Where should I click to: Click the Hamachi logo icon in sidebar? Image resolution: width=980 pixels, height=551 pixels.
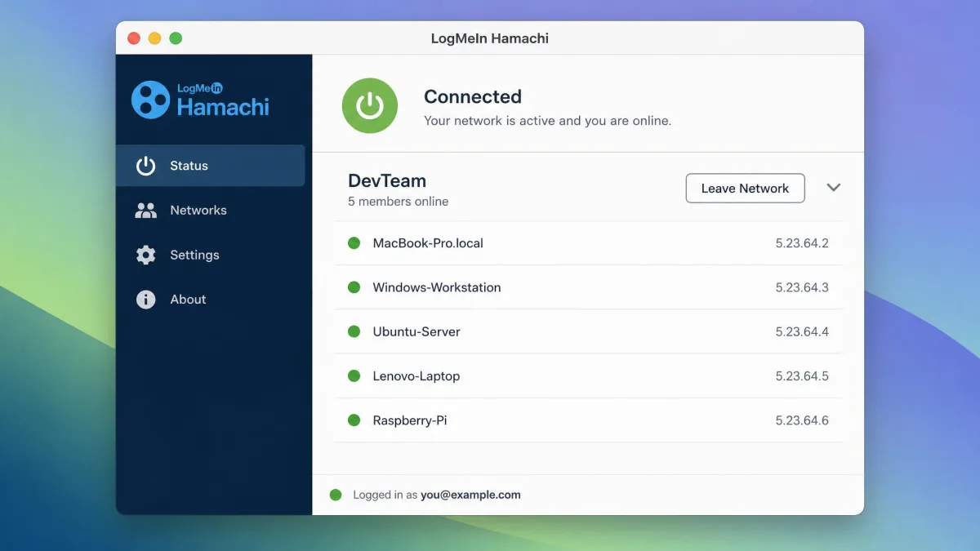[151, 100]
